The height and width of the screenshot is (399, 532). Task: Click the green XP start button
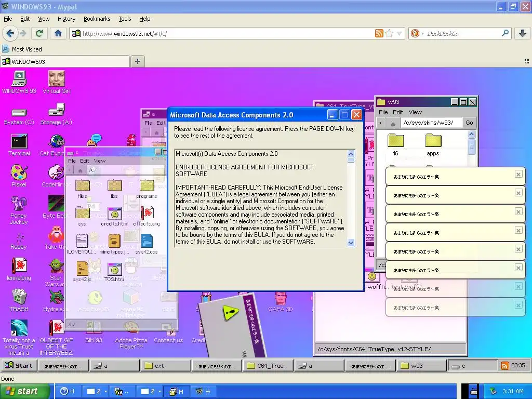tap(24, 392)
